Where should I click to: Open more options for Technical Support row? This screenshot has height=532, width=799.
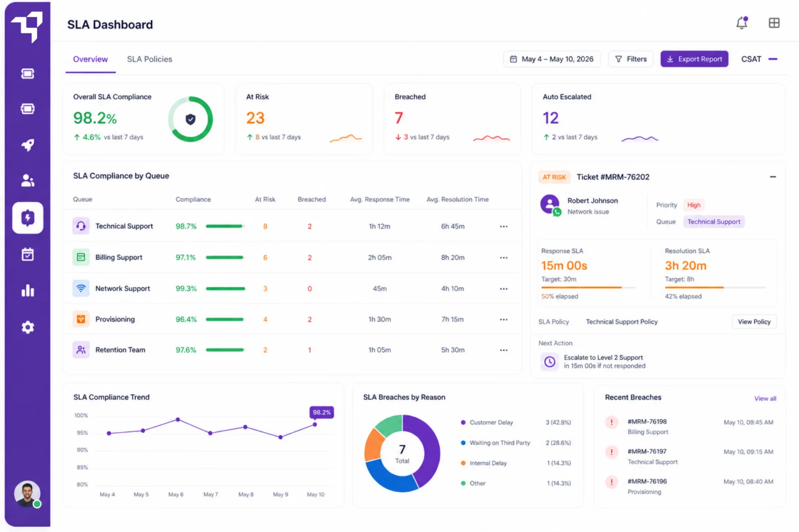pyautogui.click(x=503, y=227)
